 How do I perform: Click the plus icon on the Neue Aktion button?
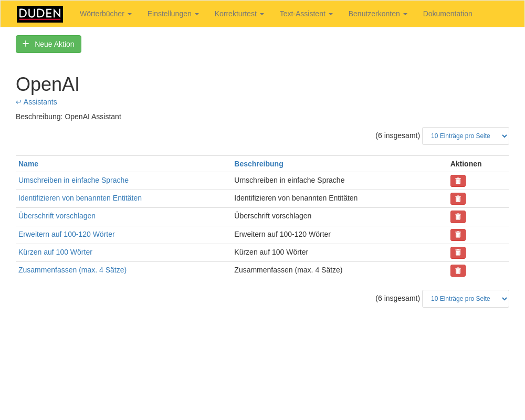point(26,44)
